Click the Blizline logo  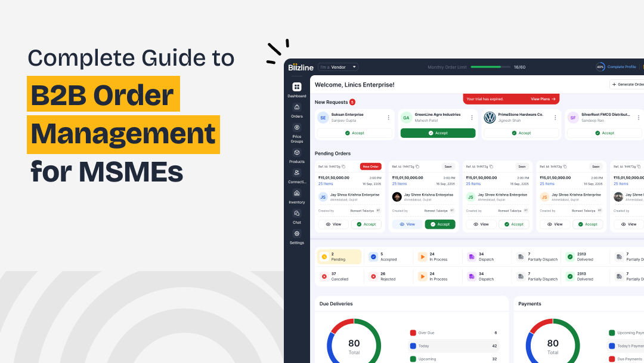(x=300, y=67)
